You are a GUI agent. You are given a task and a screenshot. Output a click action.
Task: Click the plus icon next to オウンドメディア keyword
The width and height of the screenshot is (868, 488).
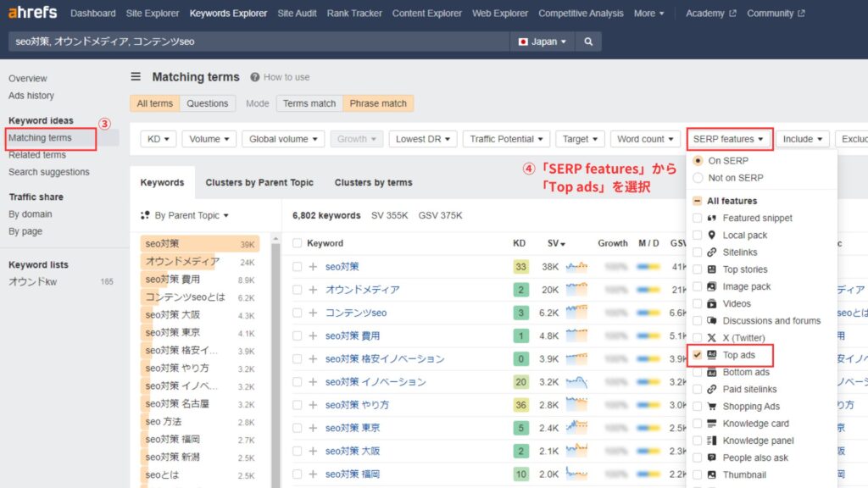pyautogui.click(x=313, y=290)
